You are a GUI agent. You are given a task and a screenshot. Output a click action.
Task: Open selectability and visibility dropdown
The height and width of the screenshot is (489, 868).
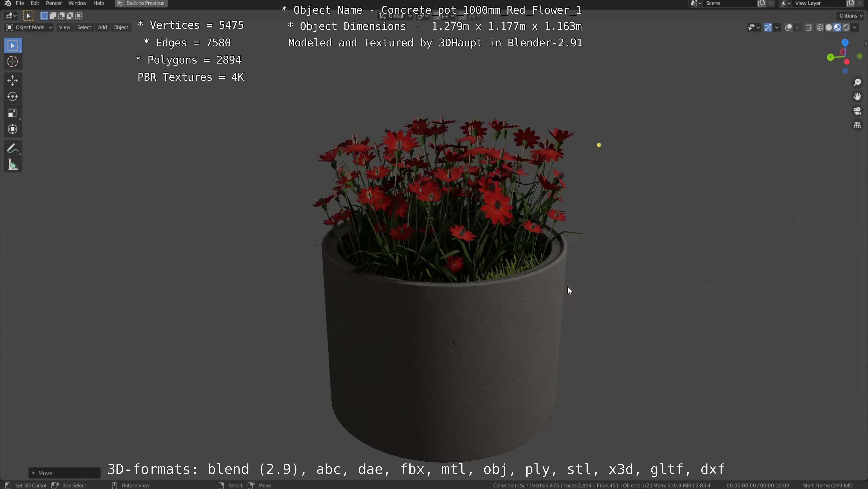point(754,28)
